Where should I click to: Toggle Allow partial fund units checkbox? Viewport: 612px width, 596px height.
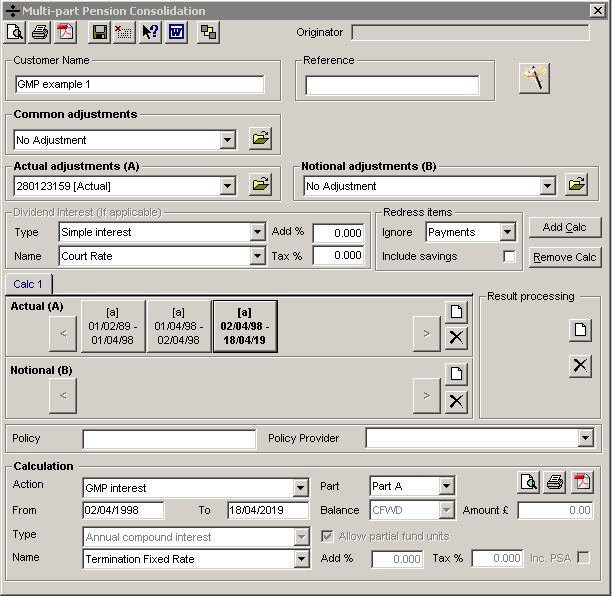coord(327,536)
